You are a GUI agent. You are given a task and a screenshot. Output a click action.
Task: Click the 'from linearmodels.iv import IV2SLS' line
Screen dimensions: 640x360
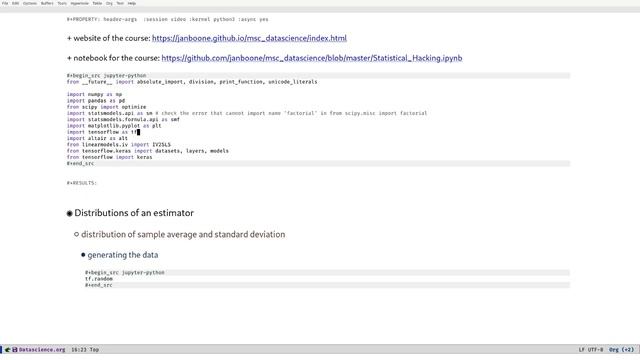pyautogui.click(x=119, y=144)
